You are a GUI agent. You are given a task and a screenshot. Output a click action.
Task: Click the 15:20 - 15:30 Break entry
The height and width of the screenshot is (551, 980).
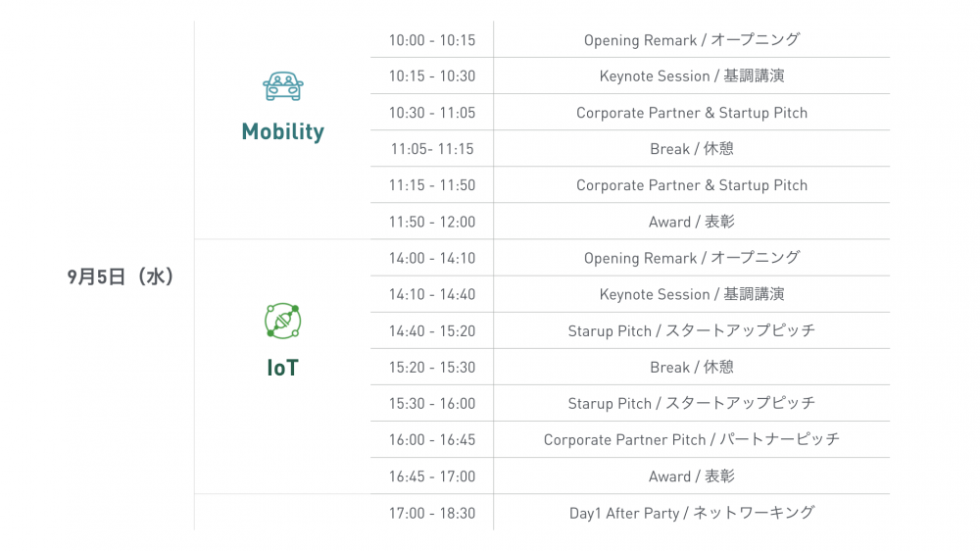(x=630, y=367)
